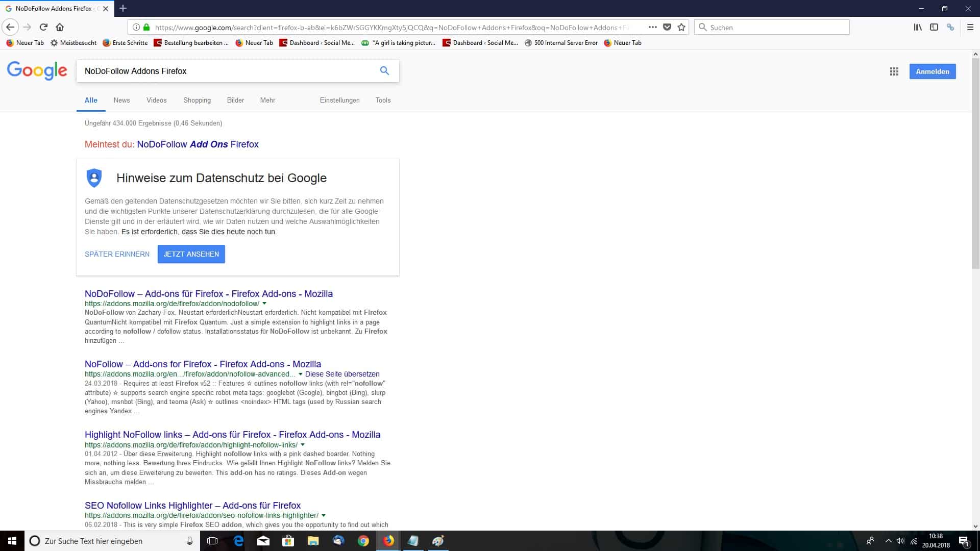Click the taskbar clock showing 10:38
The height and width of the screenshot is (551, 980).
click(936, 541)
